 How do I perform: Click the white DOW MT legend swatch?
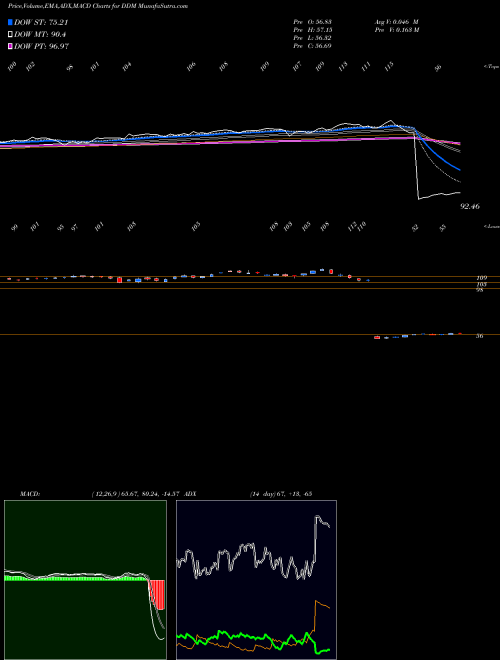point(10,34)
